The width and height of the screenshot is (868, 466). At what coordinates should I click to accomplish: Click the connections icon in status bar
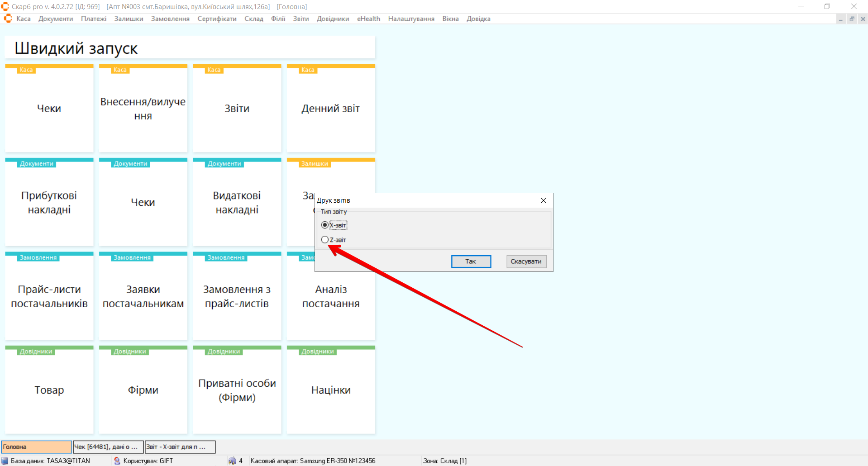232,461
